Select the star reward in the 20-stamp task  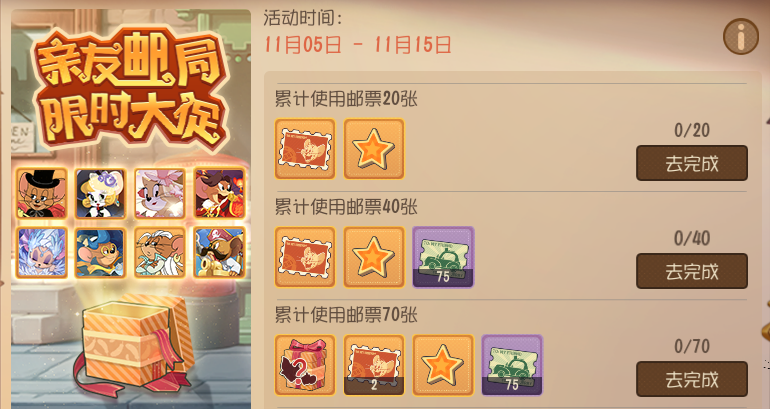[x=374, y=149]
